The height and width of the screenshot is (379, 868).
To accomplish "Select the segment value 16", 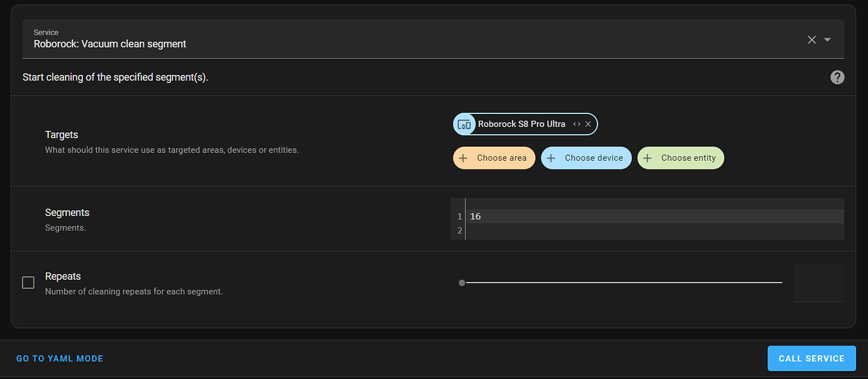I will [475, 216].
